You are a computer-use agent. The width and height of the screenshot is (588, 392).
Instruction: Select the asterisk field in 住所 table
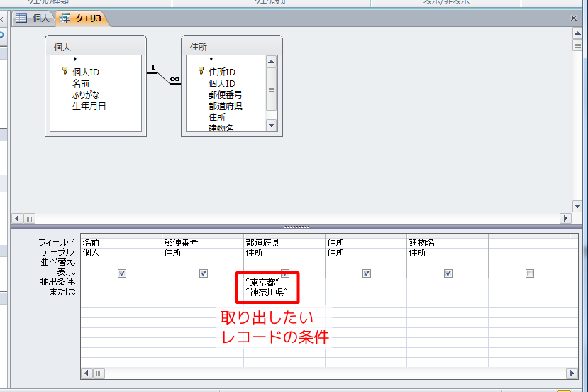pyautogui.click(x=211, y=60)
